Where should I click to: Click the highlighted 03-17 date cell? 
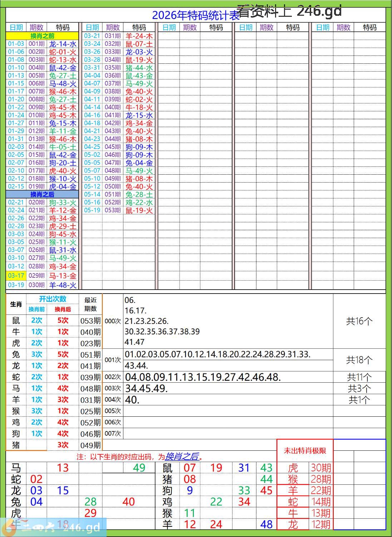pos(16,276)
